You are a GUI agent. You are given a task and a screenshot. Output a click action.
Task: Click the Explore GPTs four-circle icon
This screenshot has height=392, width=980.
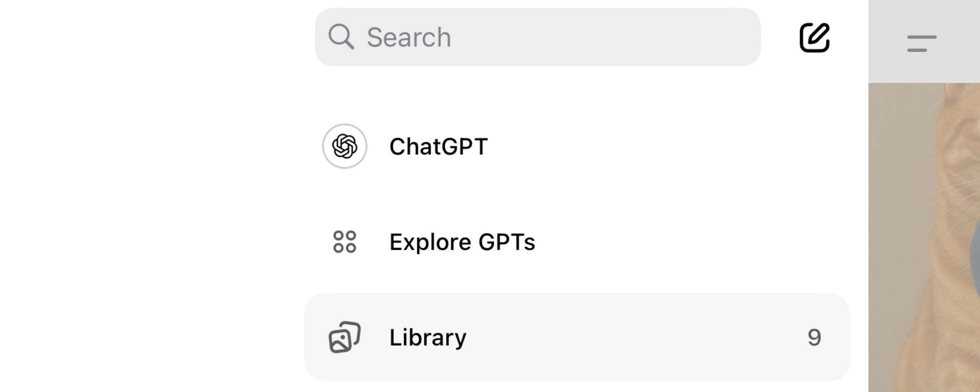345,242
